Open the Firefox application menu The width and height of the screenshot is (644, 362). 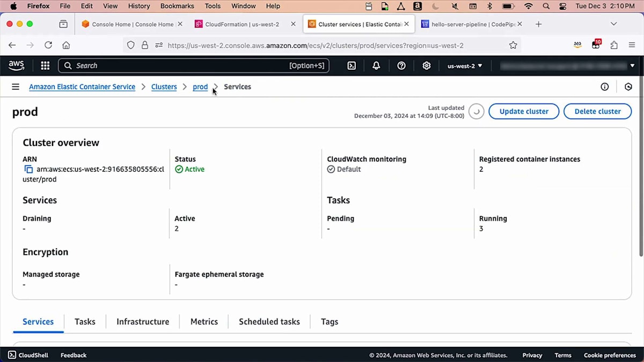[x=632, y=45]
